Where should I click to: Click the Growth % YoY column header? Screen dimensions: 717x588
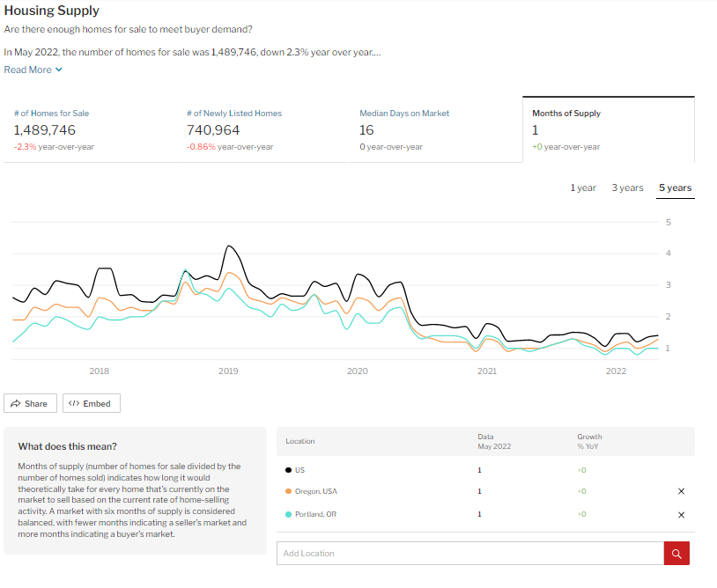589,441
